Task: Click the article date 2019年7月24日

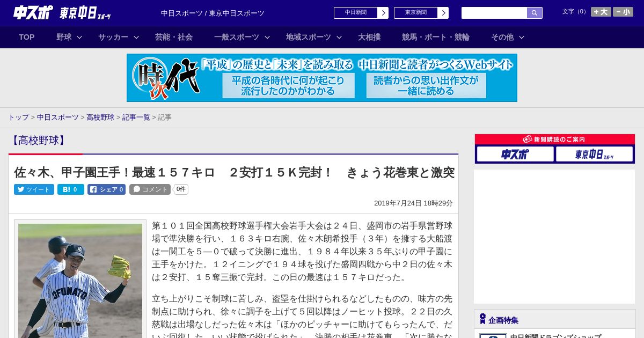Action: click(x=413, y=203)
